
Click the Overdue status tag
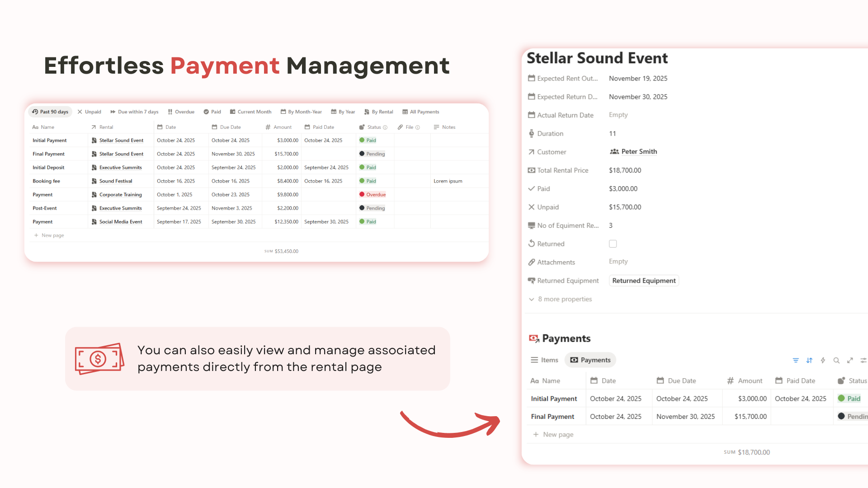[373, 195]
